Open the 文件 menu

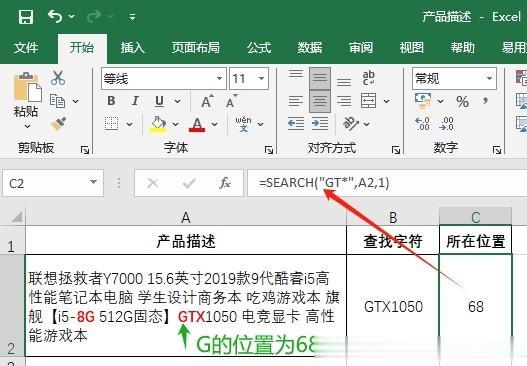click(x=26, y=48)
